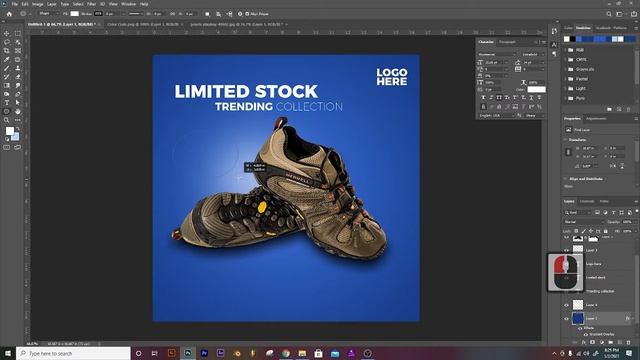
Task: Toggle visibility of Layer 4
Action: (x=566, y=305)
